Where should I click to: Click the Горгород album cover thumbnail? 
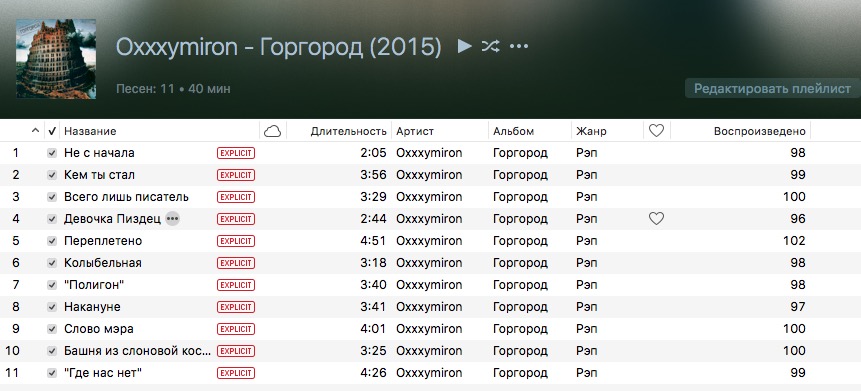[x=56, y=59]
